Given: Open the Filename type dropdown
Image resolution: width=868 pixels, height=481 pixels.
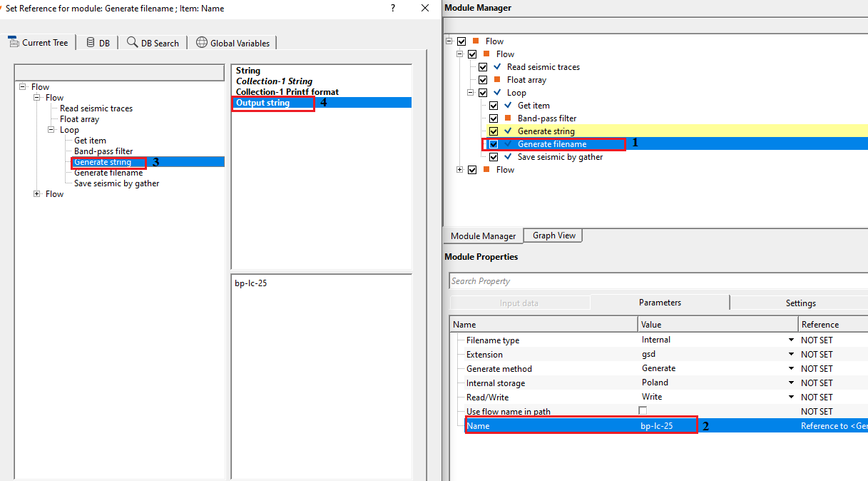Looking at the screenshot, I should coord(790,340).
